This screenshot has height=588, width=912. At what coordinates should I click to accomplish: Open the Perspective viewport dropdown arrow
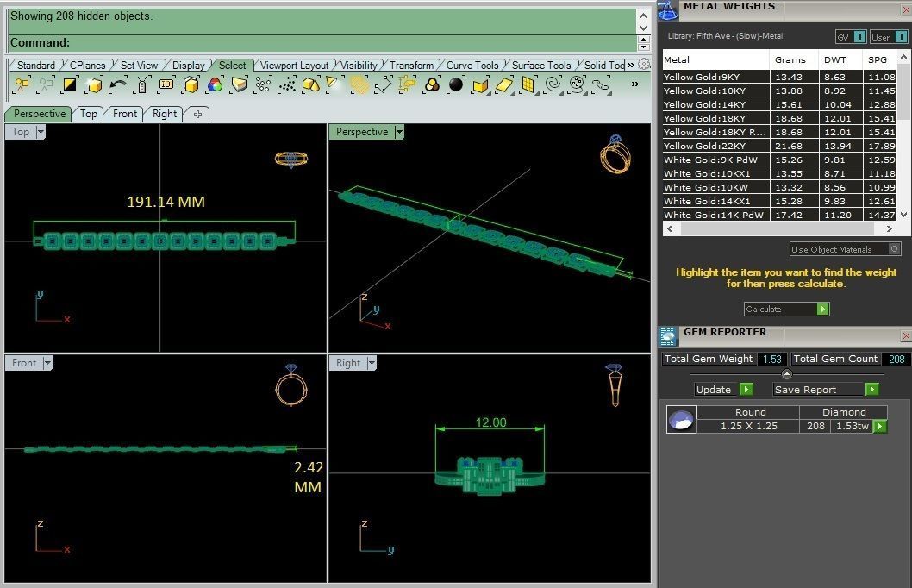click(399, 132)
